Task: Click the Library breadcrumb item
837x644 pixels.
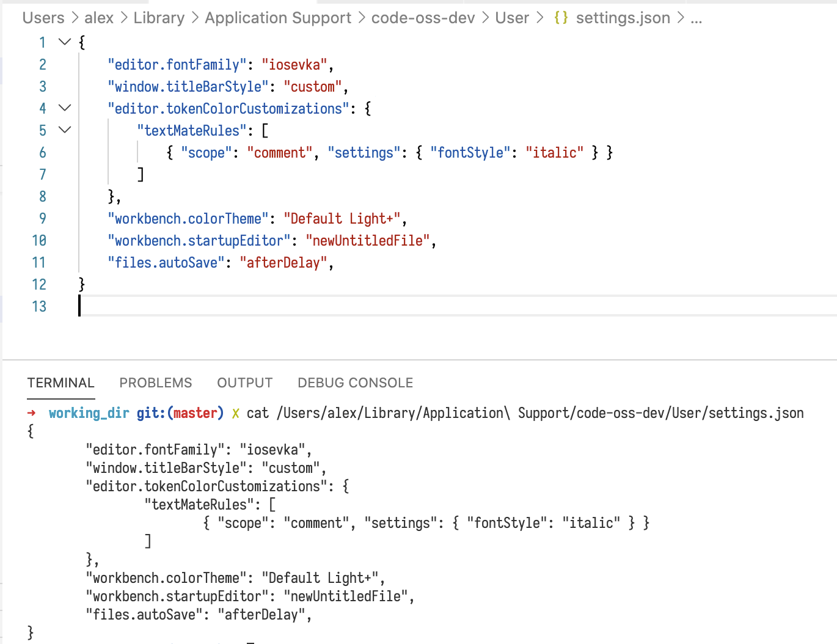Action: (x=159, y=18)
